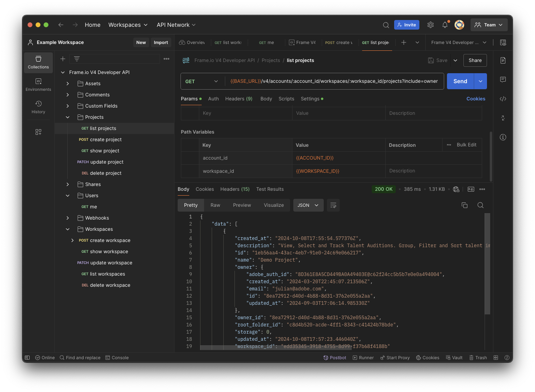Open the Vault from the status bar
This screenshot has height=392, width=535.
[x=454, y=357]
